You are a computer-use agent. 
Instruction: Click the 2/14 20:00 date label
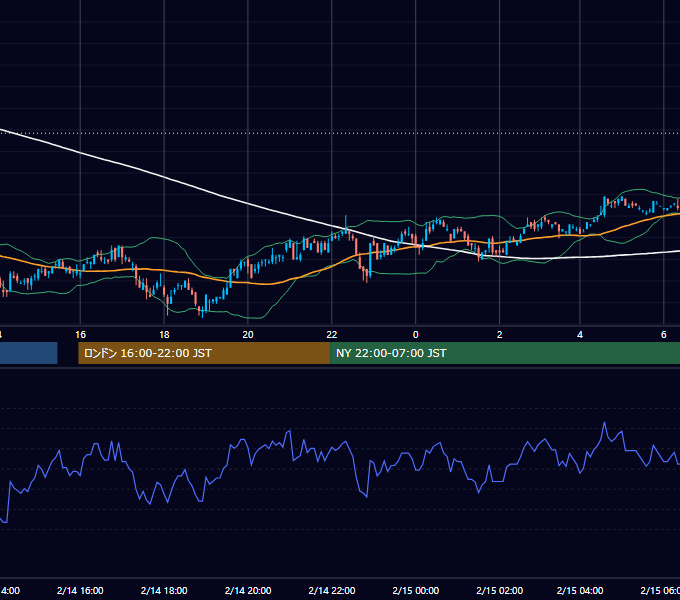click(248, 591)
